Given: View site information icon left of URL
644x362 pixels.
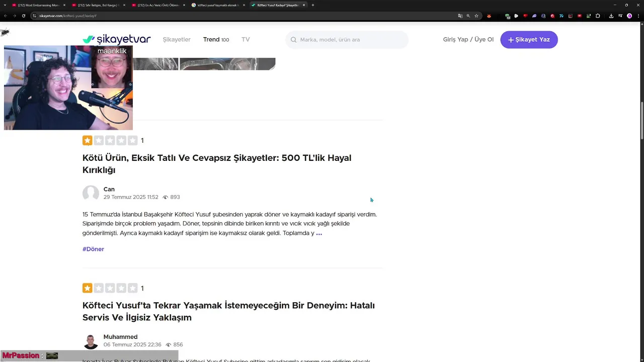Looking at the screenshot, I should pos(35,16).
